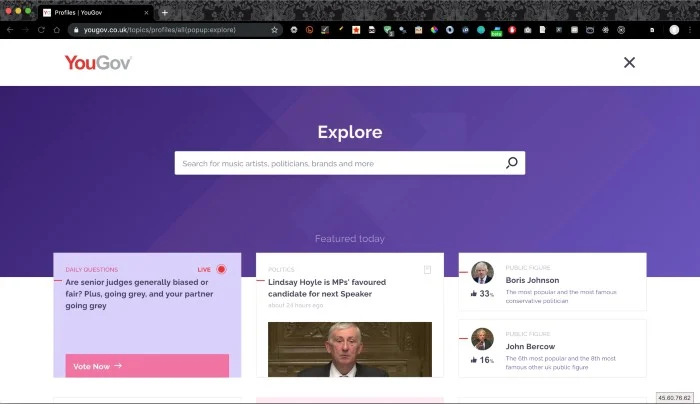This screenshot has height=404, width=700.
Task: Click the Featured today heading
Action: 350,239
